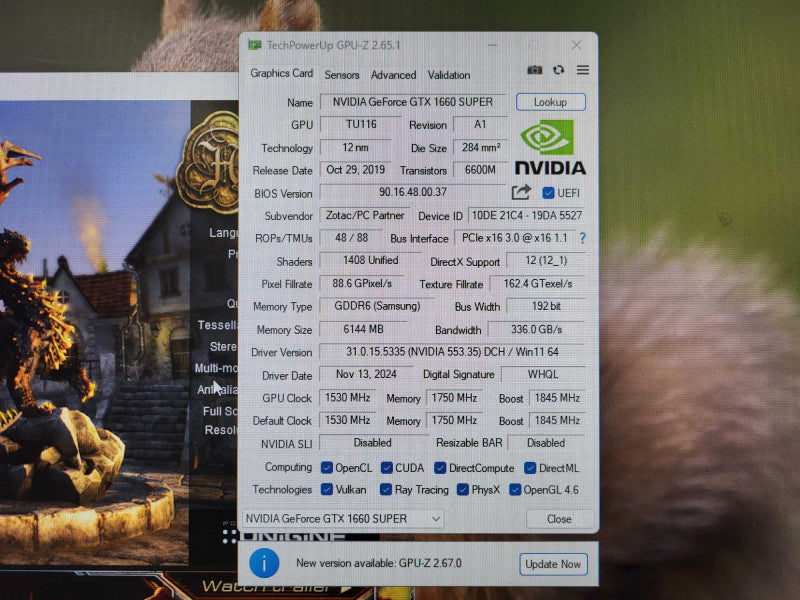The image size is (800, 600).
Task: Click the Update Now button
Action: (x=553, y=564)
